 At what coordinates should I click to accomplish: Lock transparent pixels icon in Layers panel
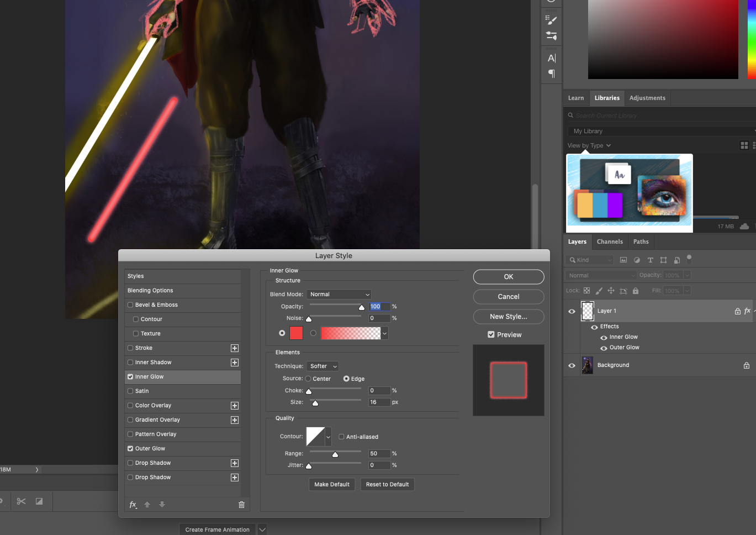tap(586, 291)
